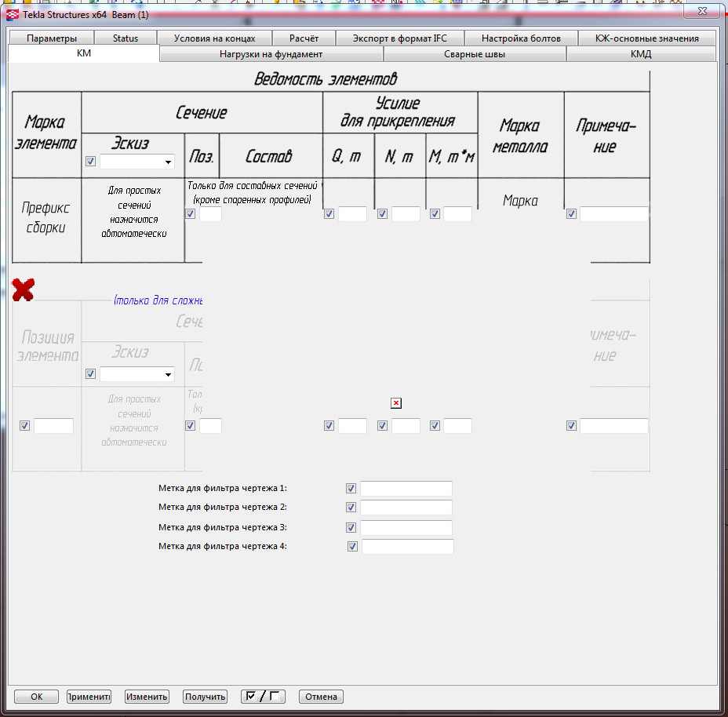Click the small broken image icon
The image size is (728, 717).
tap(396, 403)
